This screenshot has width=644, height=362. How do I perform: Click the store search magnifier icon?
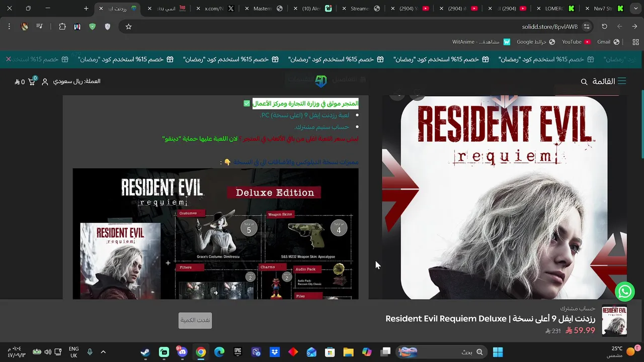click(x=584, y=81)
